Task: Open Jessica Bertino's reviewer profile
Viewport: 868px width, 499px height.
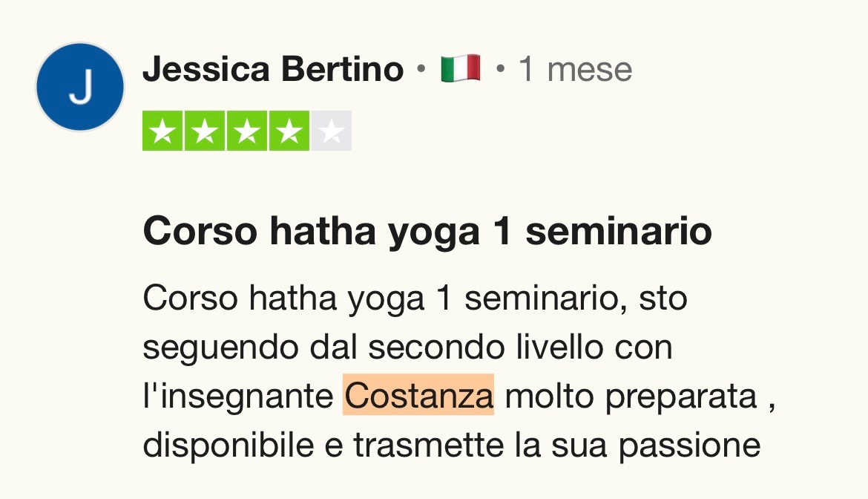Action: click(x=274, y=68)
